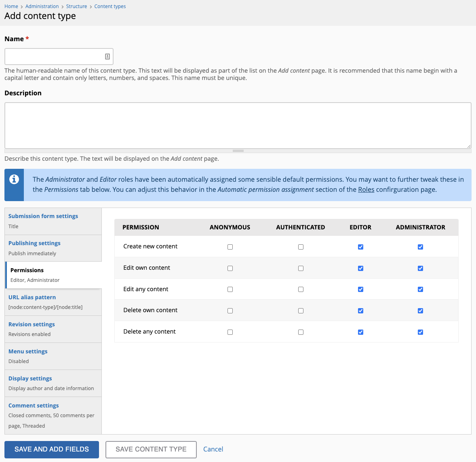Check Authenticated permission for Delete any content
The image size is (476, 462).
click(301, 332)
